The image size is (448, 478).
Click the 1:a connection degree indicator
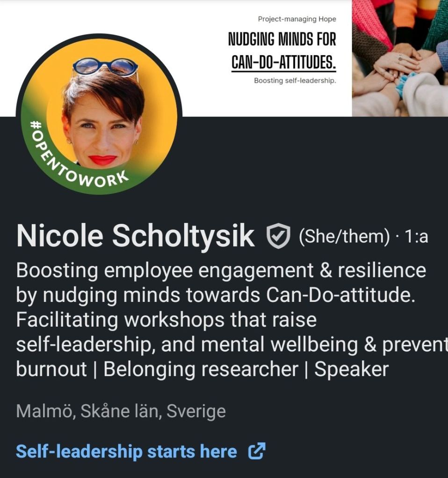point(416,236)
